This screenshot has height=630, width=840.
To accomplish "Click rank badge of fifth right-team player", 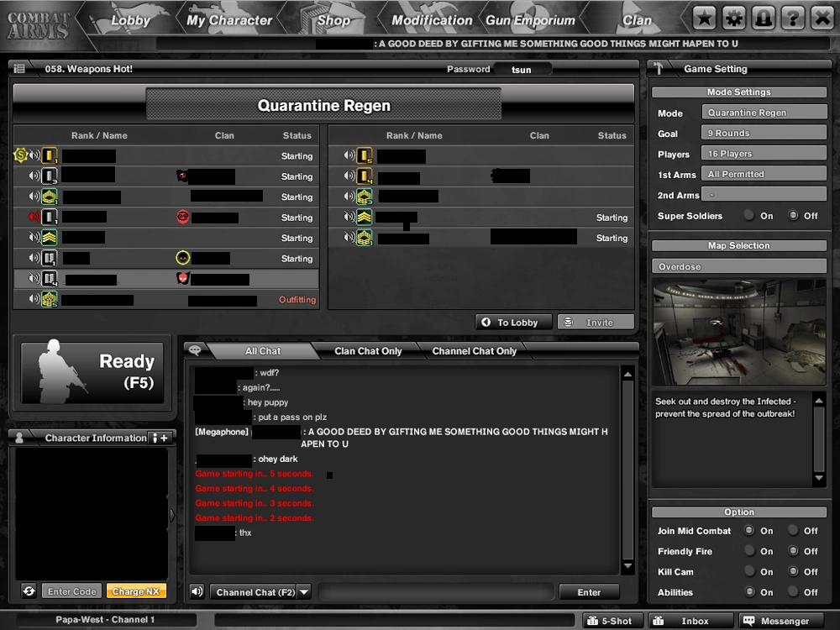I will click(365, 238).
